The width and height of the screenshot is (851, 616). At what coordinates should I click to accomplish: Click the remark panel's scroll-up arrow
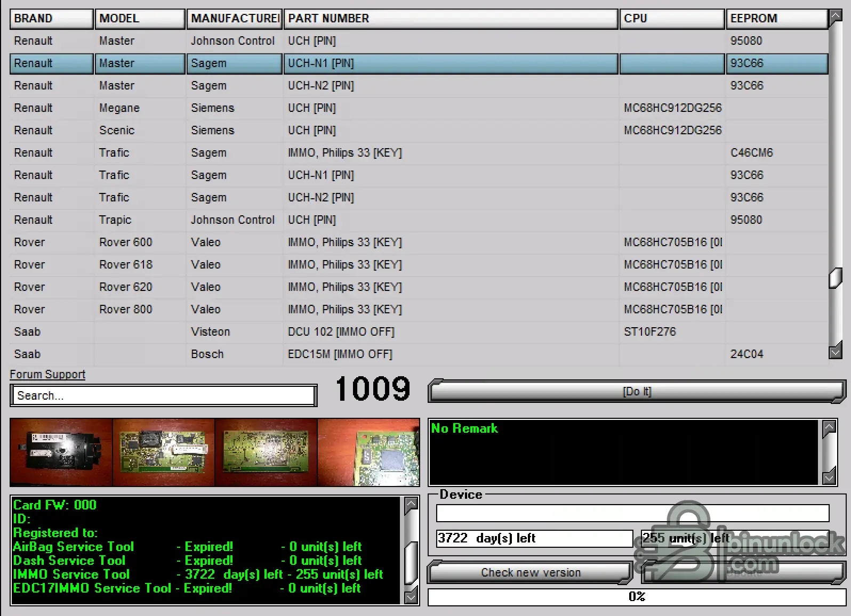829,429
